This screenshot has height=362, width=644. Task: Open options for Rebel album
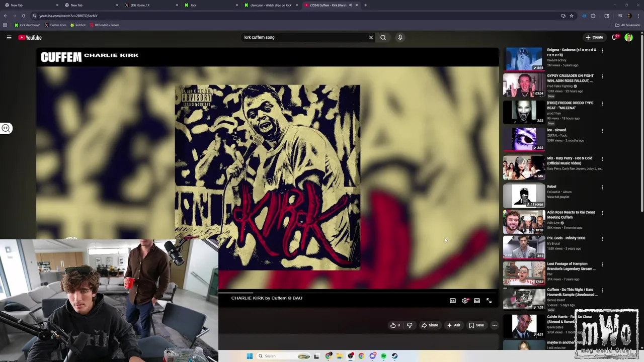602,187
